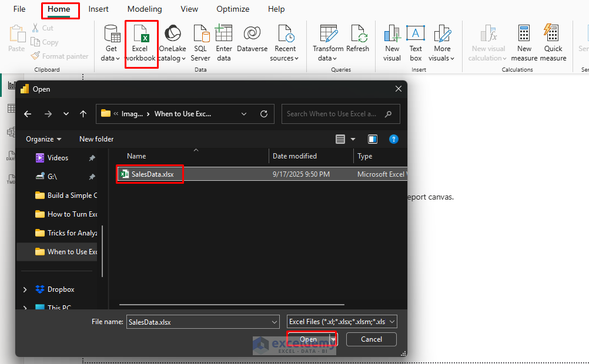Connect to SQL Server source
This screenshot has height=364, width=589.
[200, 43]
